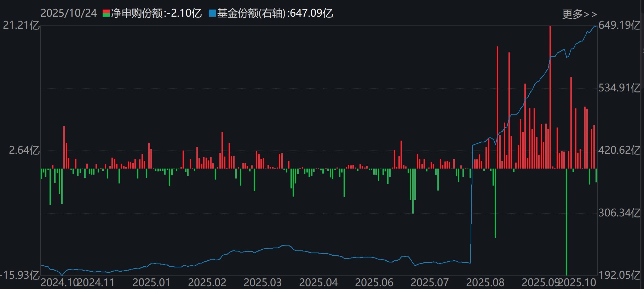Click the 2025/10/24 date label
Viewport: 644px width, 289px height.
(x=69, y=13)
